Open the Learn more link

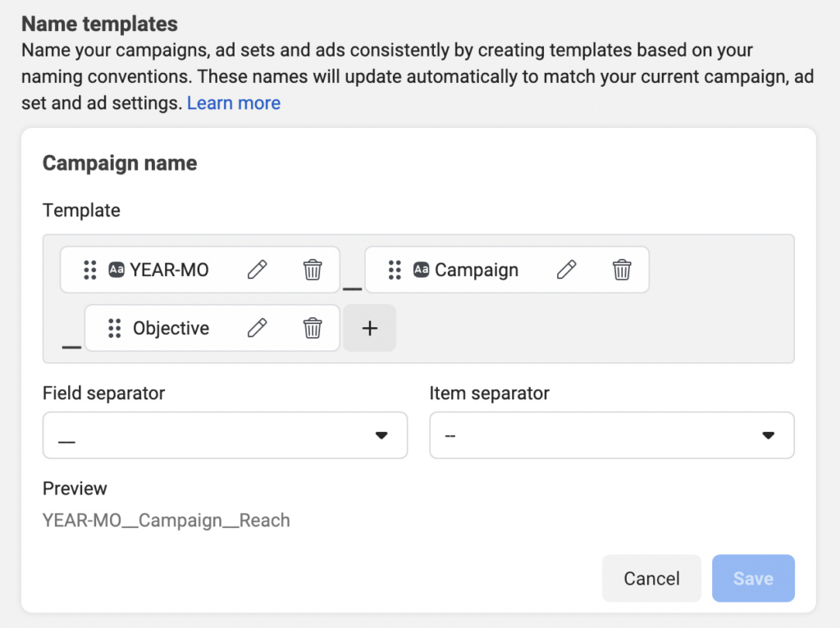(233, 102)
